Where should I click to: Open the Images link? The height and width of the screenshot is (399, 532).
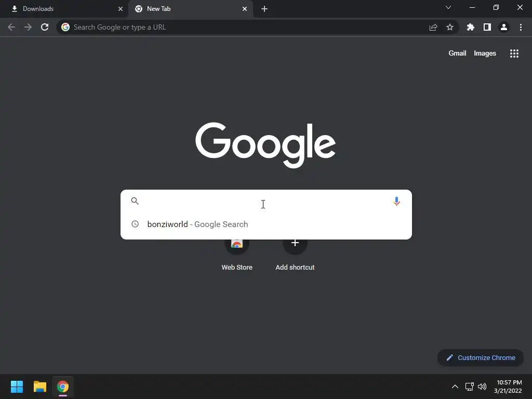[485, 54]
